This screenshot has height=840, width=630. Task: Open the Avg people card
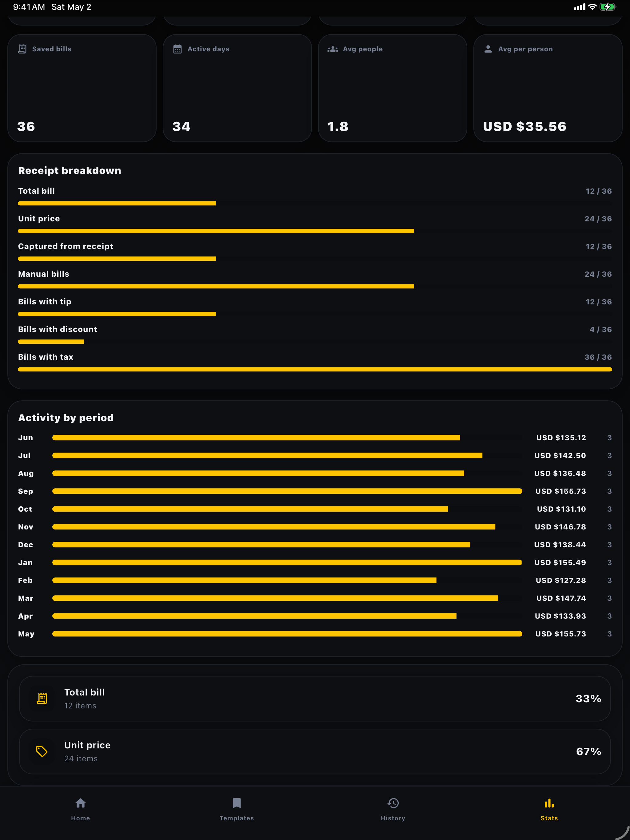[393, 88]
